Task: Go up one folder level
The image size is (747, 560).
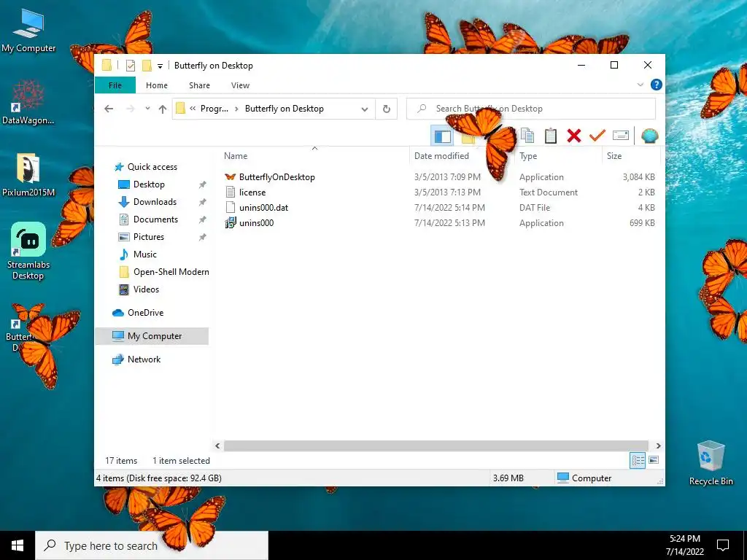Action: 163,109
